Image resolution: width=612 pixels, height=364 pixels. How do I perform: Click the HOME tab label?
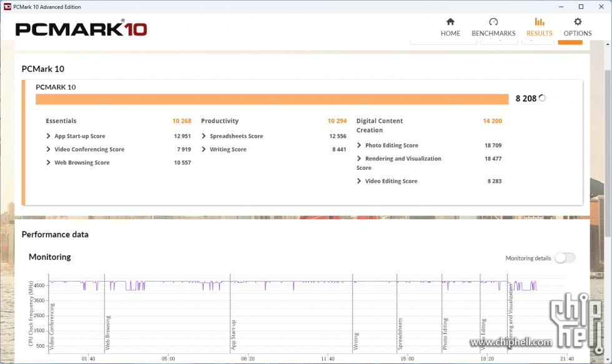pyautogui.click(x=450, y=33)
